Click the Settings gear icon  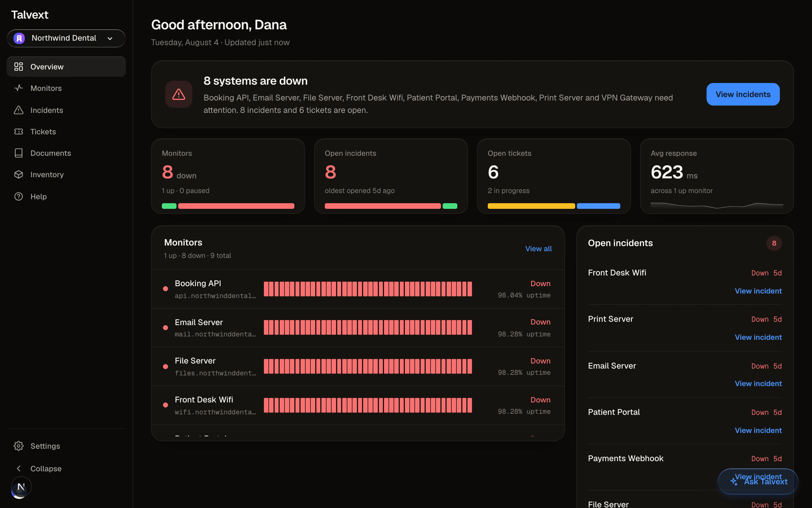click(x=18, y=446)
